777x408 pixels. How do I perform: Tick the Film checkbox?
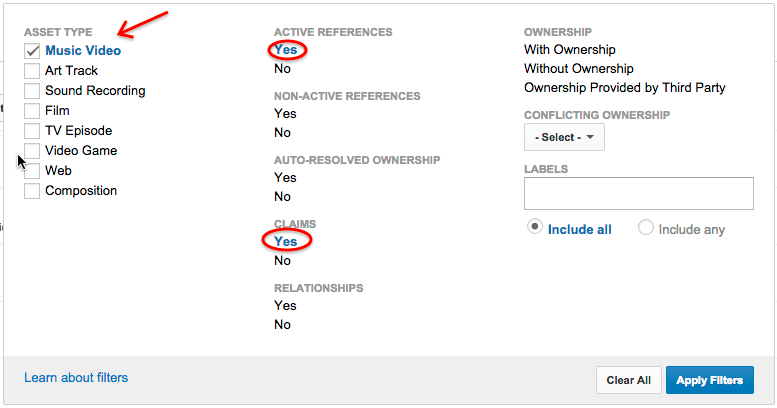(x=32, y=111)
